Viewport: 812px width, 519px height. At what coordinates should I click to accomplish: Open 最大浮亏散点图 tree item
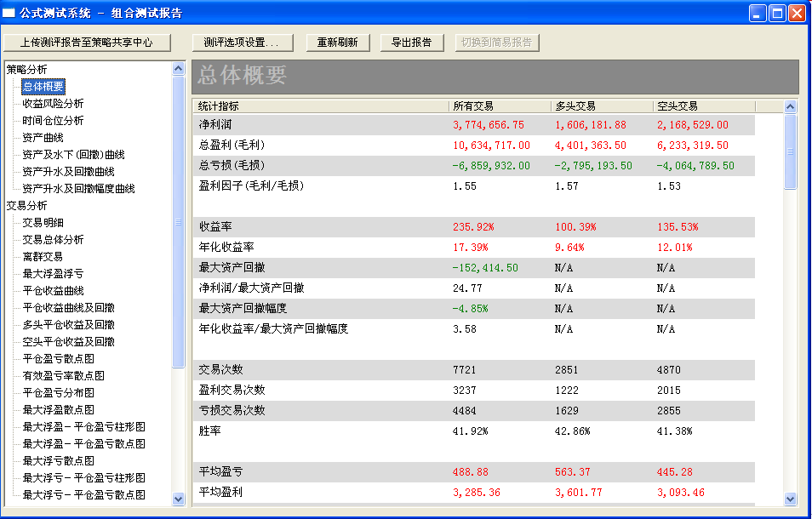tap(59, 461)
